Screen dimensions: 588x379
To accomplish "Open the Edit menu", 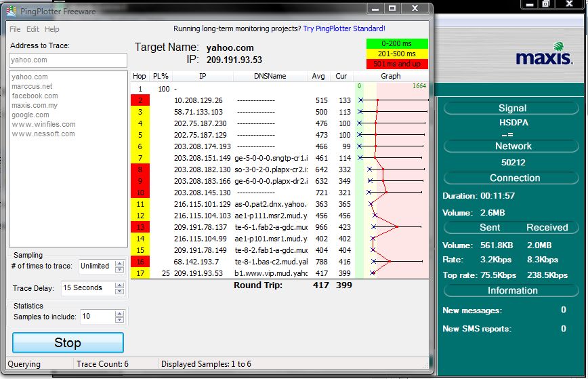I will click(x=33, y=29).
